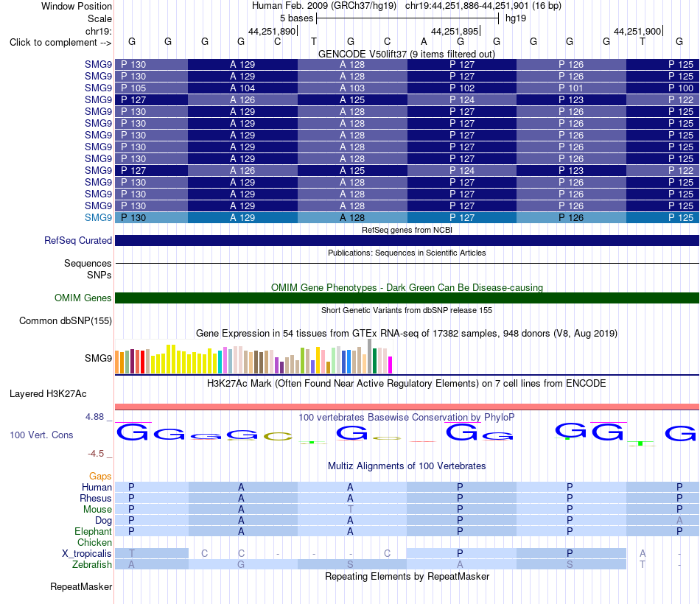The height and width of the screenshot is (604, 700).
Task: Open the 'H3K27Ac Mark' ENCODE track title
Action: coord(407,384)
